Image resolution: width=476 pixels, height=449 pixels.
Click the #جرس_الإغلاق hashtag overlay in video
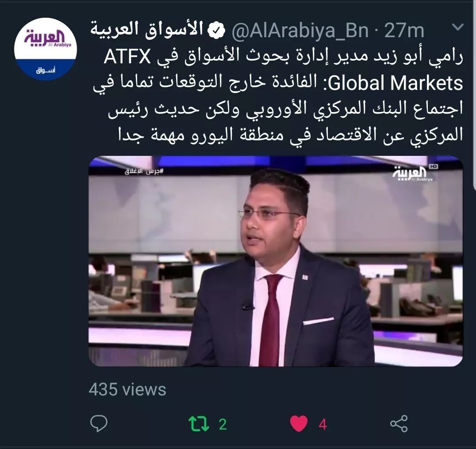[144, 171]
